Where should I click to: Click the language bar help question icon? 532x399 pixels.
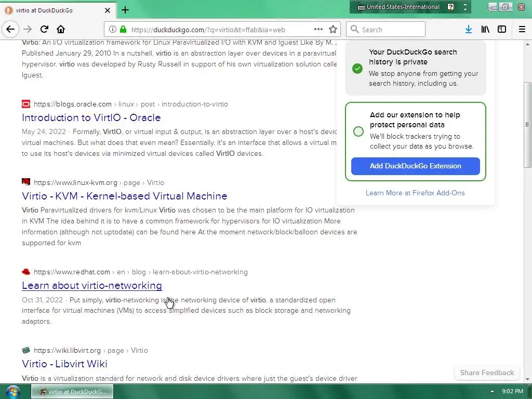[x=450, y=7]
